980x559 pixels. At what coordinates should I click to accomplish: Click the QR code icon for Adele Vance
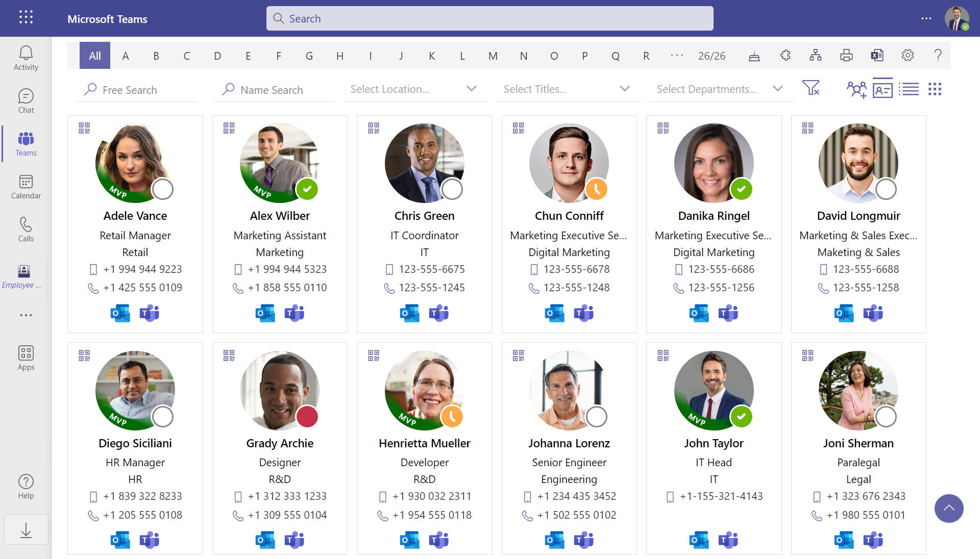click(83, 127)
